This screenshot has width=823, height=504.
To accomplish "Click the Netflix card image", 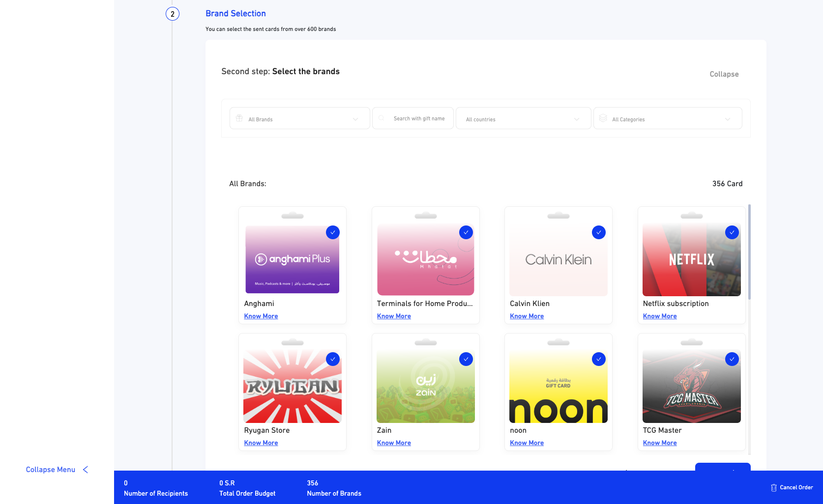I will (692, 259).
